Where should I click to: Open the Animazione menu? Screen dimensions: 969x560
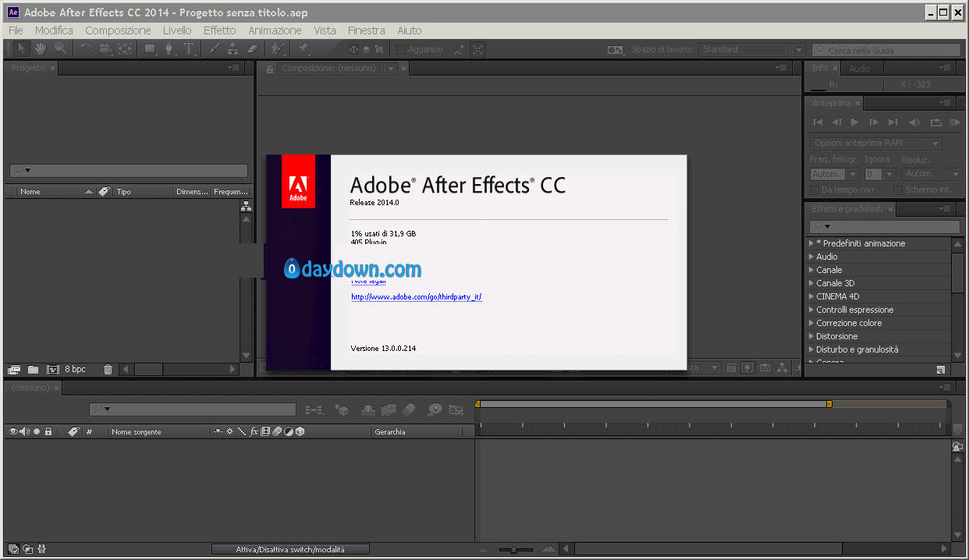pyautogui.click(x=275, y=30)
